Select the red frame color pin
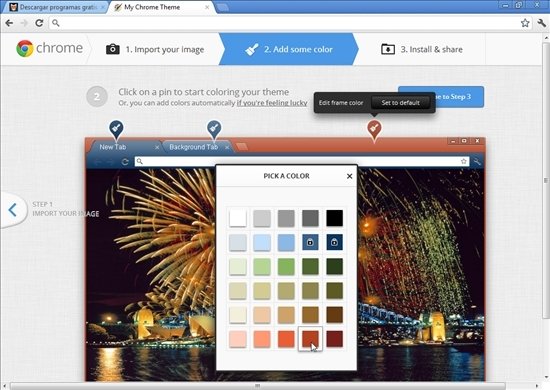This screenshot has height=390, width=550. (374, 130)
